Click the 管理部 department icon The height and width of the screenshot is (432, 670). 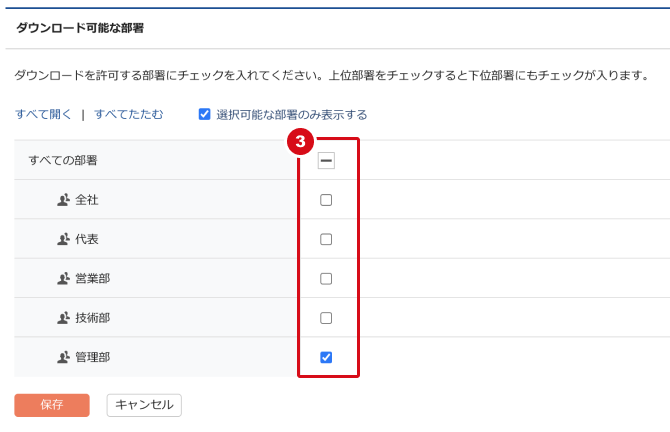(63, 357)
